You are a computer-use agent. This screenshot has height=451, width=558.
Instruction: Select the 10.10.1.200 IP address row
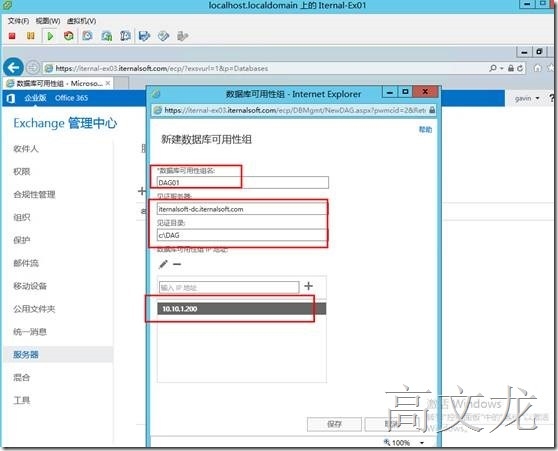pyautogui.click(x=242, y=309)
